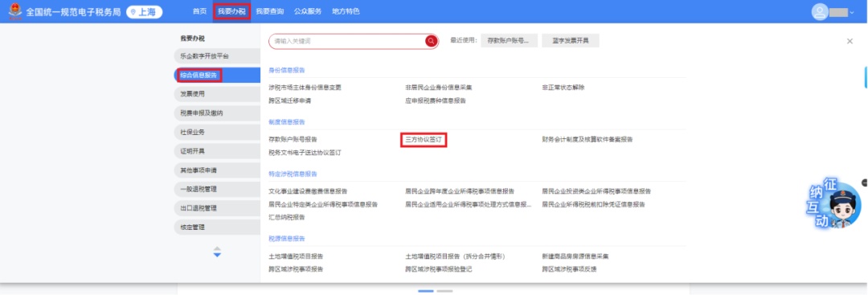The width and height of the screenshot is (868, 295).
Task: Open 非正常状态解除
Action: coord(563,88)
